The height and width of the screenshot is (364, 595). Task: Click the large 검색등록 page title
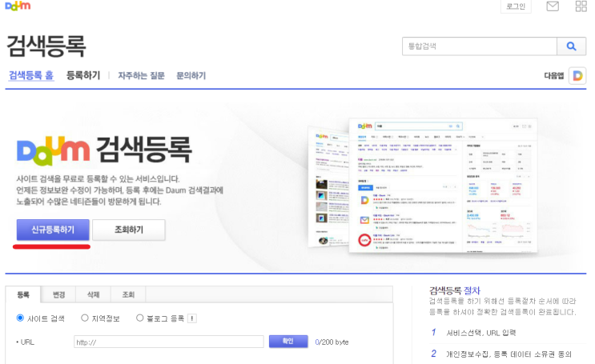46,46
